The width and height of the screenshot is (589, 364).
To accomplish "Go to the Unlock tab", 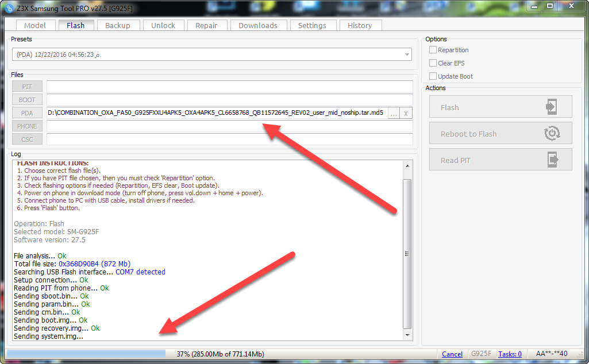I will (x=163, y=25).
